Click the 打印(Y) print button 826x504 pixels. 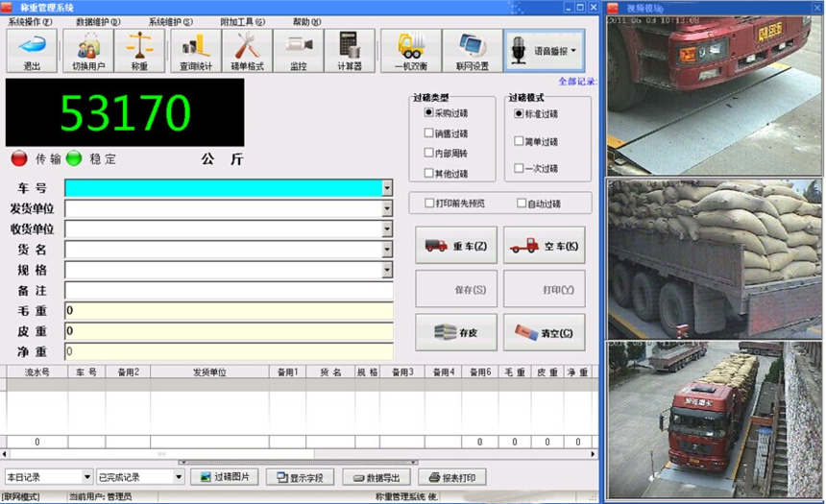click(545, 289)
